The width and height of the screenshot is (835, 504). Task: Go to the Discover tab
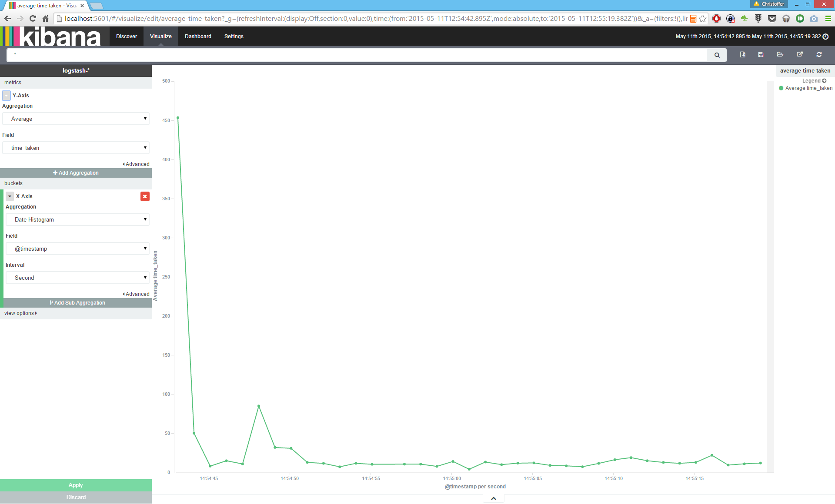(127, 36)
